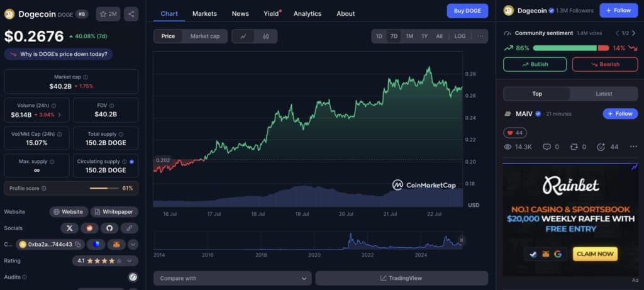The image size is (644, 290).
Task: Open the TradingView chart button
Action: tap(401, 278)
